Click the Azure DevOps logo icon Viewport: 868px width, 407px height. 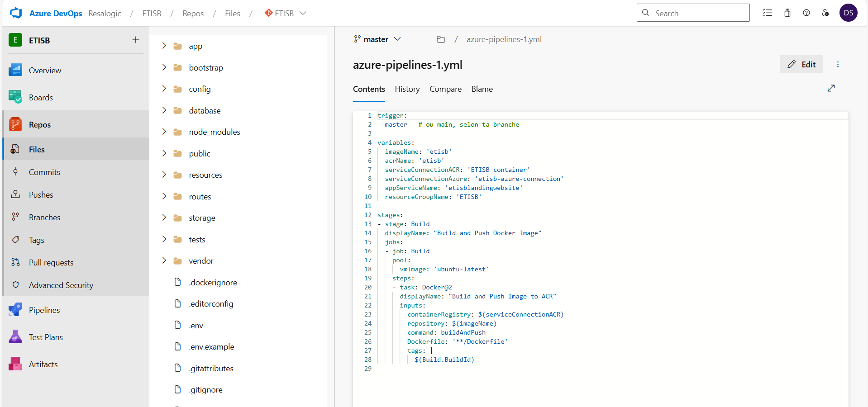click(x=16, y=13)
